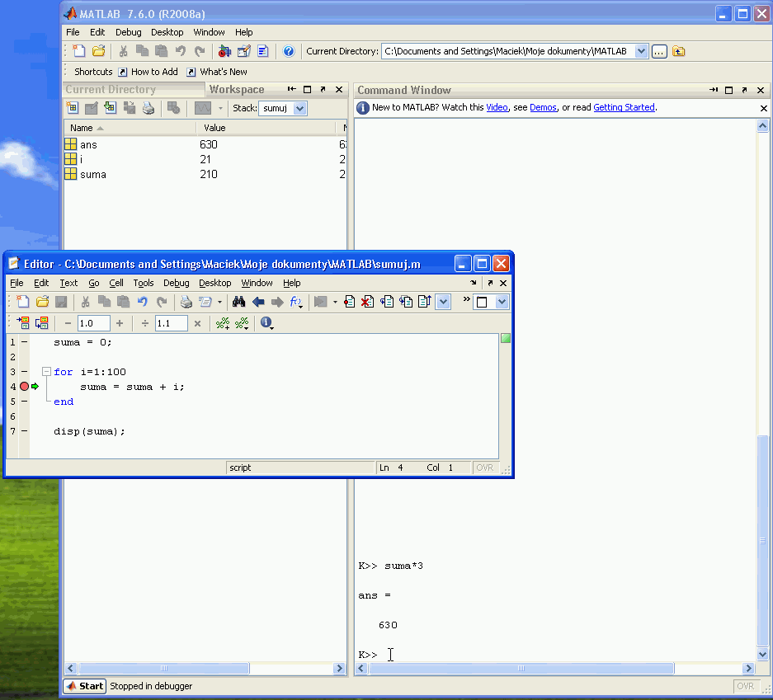Toggle the breakpoint on line 4
The width and height of the screenshot is (773, 700).
click(x=25, y=387)
